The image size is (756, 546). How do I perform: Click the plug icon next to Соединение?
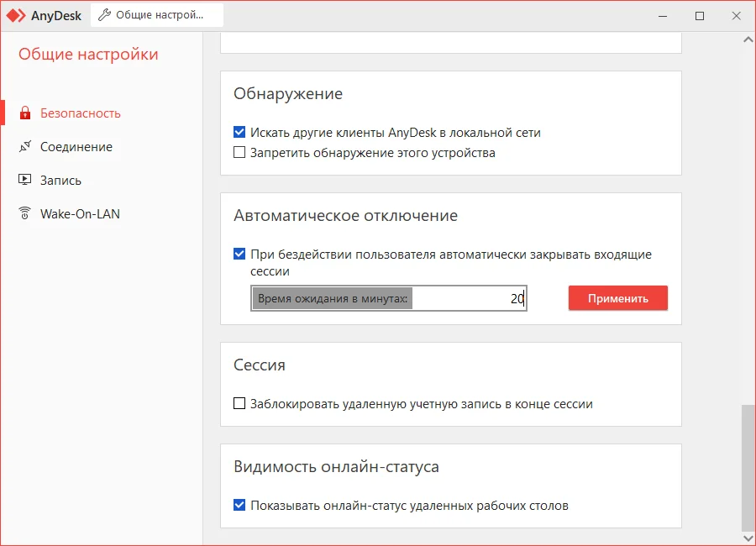[x=24, y=147]
